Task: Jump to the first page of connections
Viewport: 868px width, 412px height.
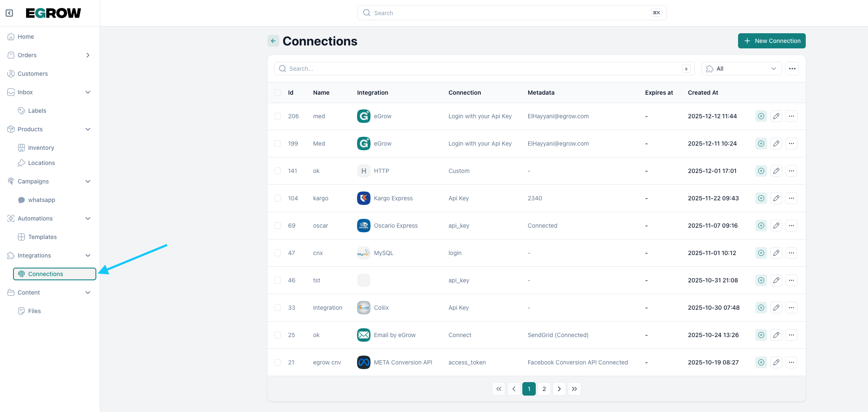Action: (x=499, y=389)
